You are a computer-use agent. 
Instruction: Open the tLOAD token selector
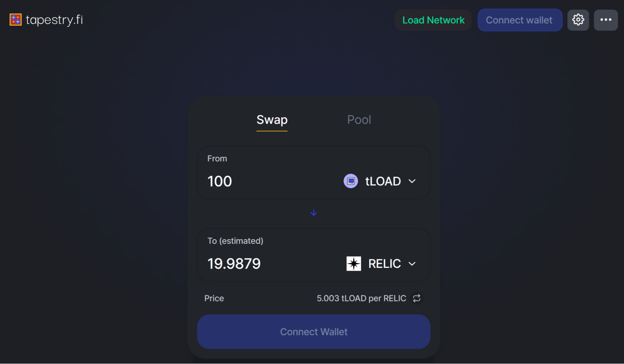pos(380,181)
